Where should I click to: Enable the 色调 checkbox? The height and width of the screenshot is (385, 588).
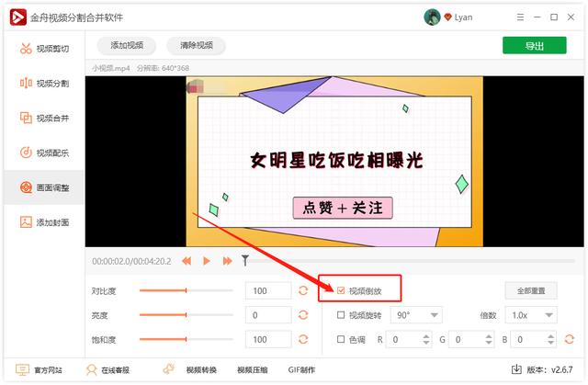click(342, 340)
